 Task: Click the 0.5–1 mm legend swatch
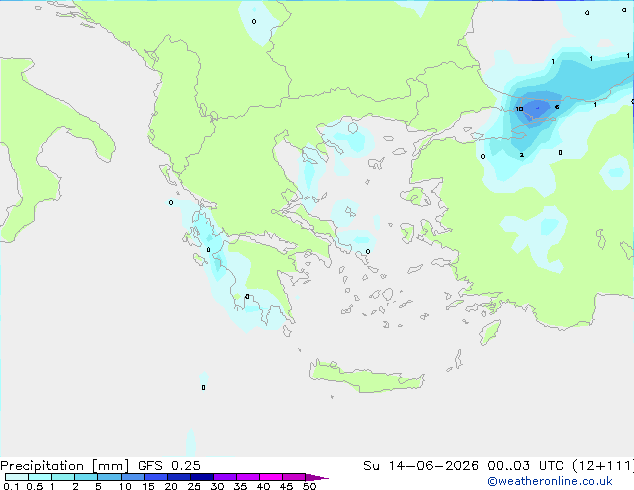pos(40,477)
